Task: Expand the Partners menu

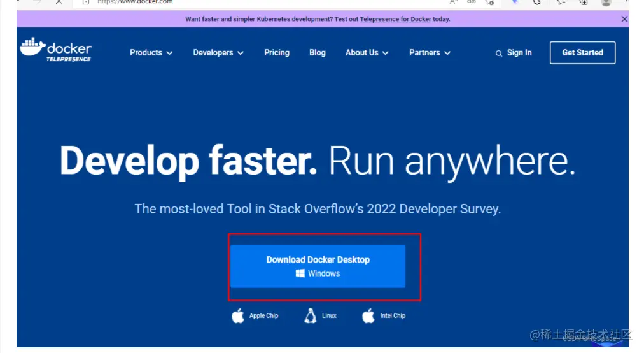Action: point(430,53)
